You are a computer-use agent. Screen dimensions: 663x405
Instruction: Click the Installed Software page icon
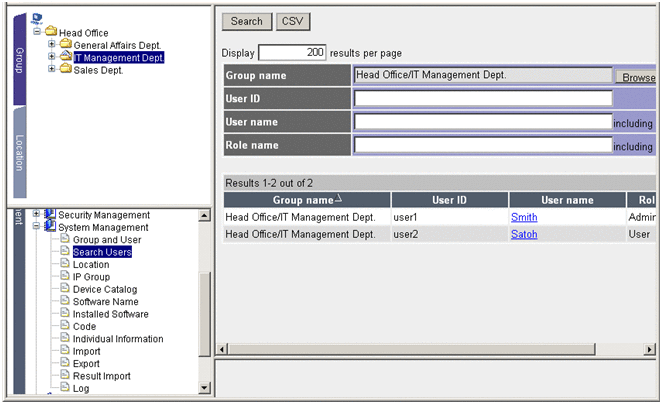point(64,315)
